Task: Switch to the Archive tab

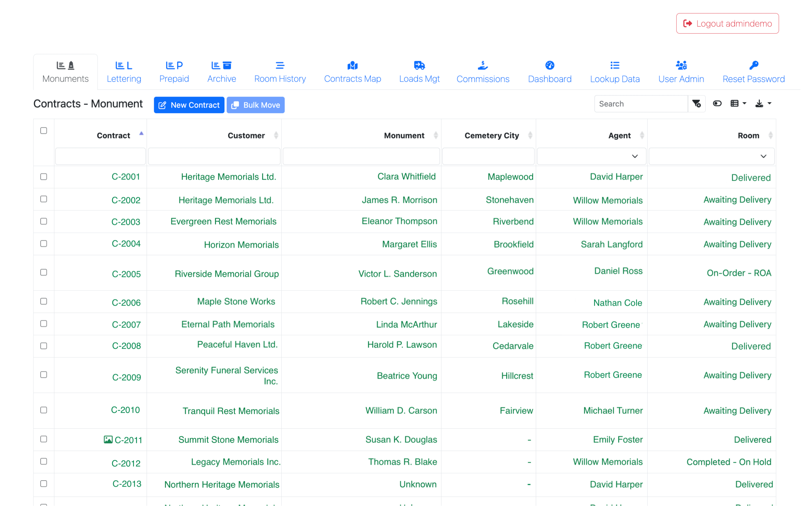Action: click(222, 71)
